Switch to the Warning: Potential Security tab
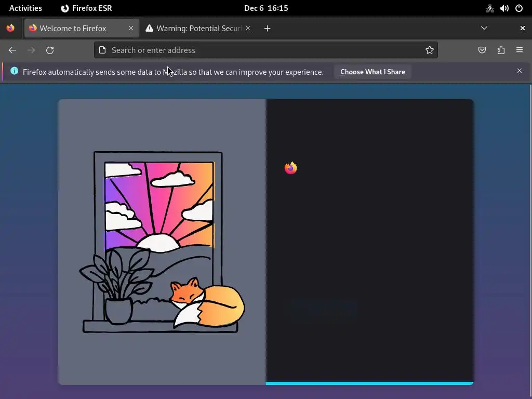 coord(198,28)
